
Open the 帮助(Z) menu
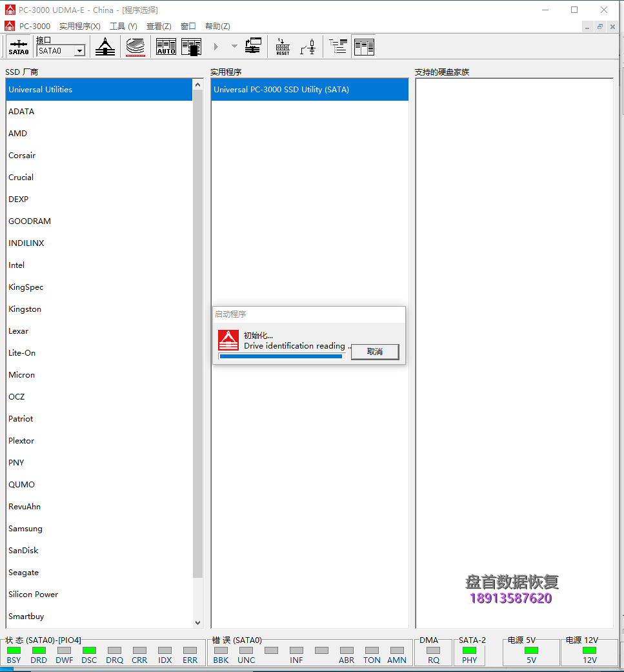pyautogui.click(x=217, y=26)
